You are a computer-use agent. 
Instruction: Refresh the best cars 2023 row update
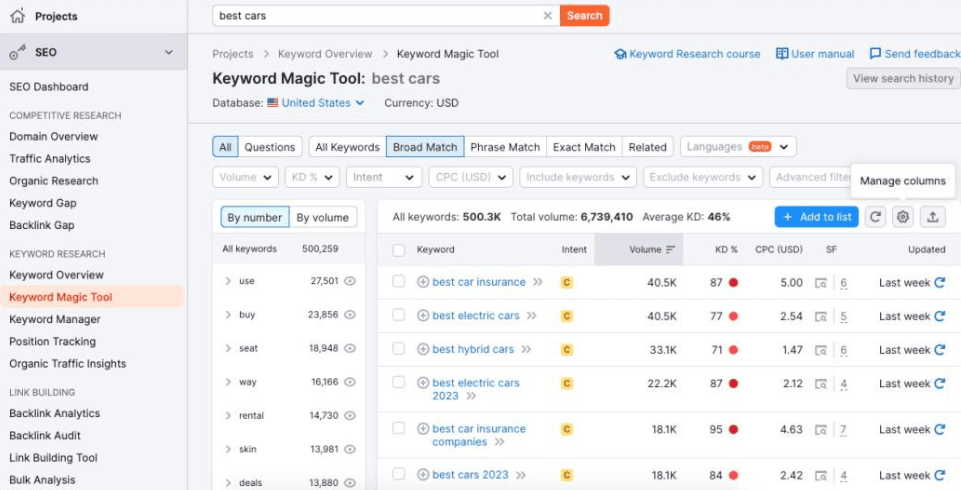pos(940,475)
